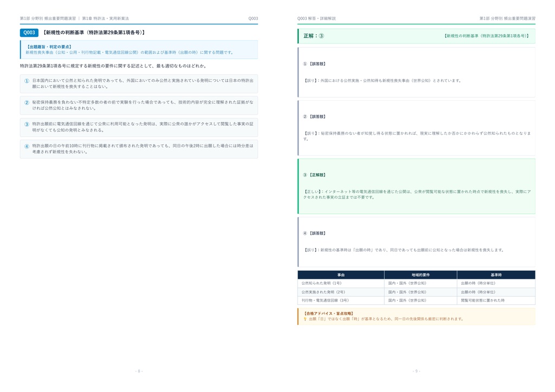555x392 pixels.
Task: Click the green 【新規性の判断基準…】 label in answer banner
Action: (486, 36)
